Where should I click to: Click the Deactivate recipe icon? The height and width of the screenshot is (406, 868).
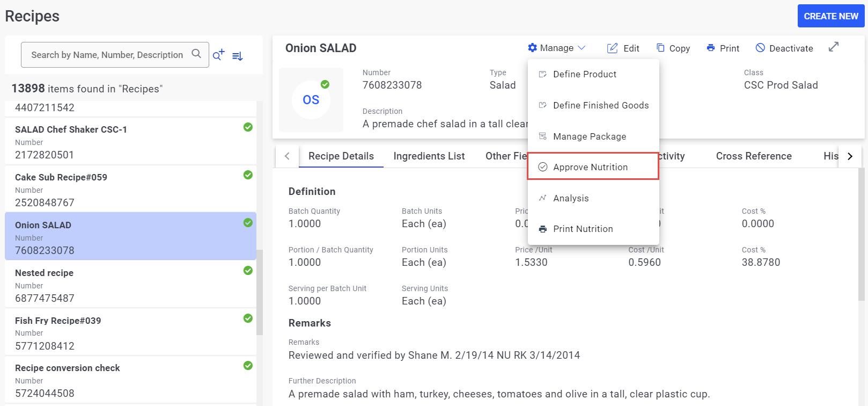tap(760, 48)
